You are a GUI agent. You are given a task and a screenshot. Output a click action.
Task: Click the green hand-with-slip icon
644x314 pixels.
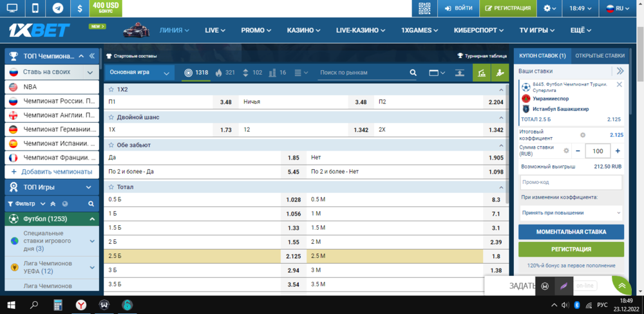click(500, 73)
